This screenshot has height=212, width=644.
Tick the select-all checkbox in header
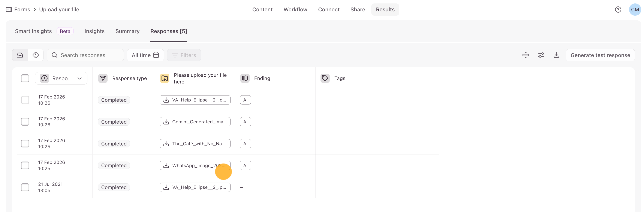pyautogui.click(x=25, y=78)
